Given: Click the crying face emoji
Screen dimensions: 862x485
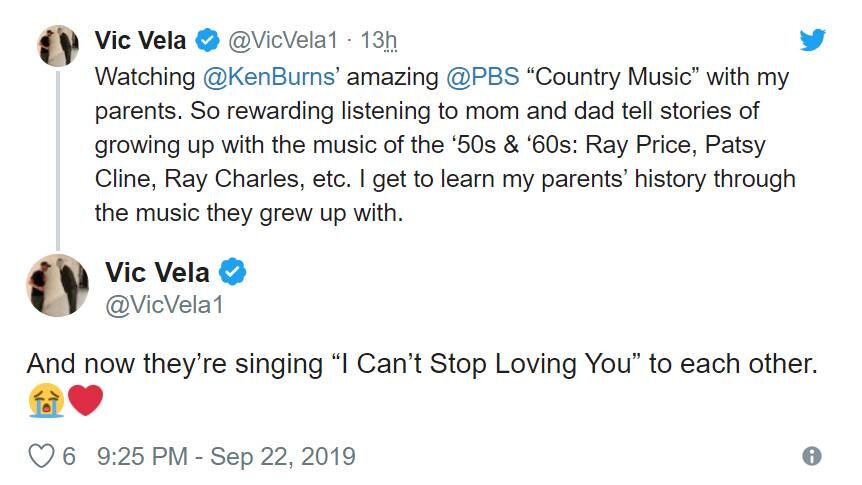Looking at the screenshot, I should tap(47, 401).
